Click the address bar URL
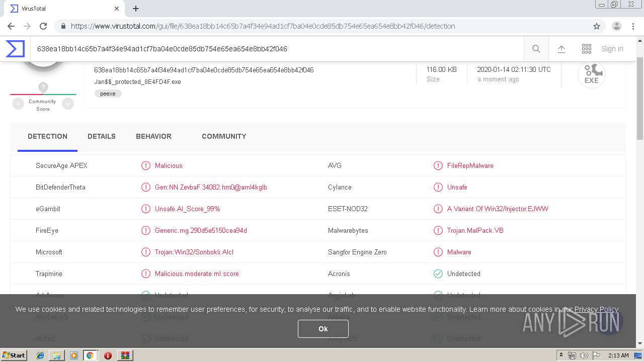This screenshot has width=644, height=362. click(x=263, y=26)
